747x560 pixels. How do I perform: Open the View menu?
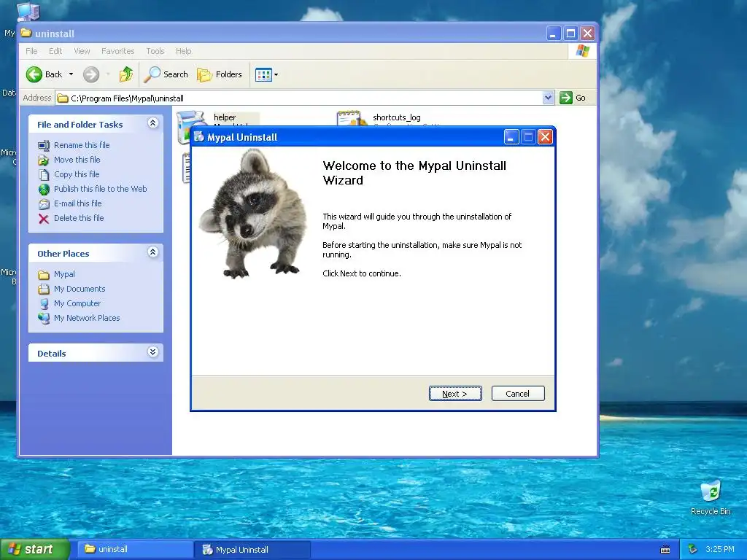pos(82,51)
